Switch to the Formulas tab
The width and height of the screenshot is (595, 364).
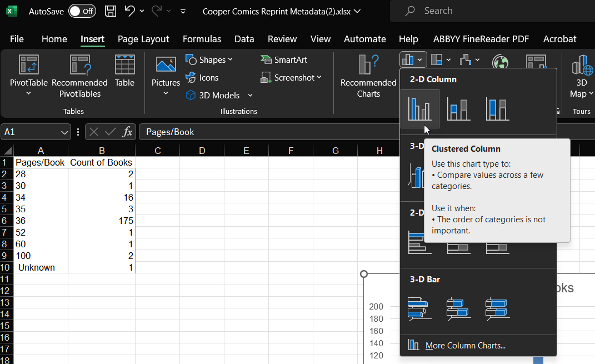pyautogui.click(x=202, y=39)
